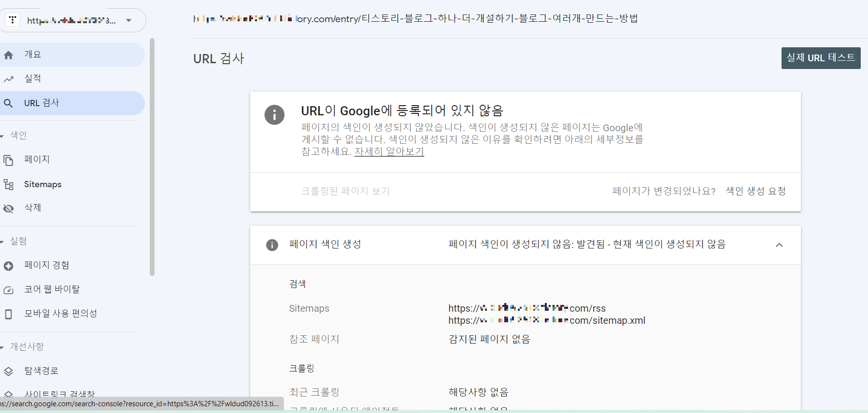Click 크롤링된 페이지 보기
868x413 pixels.
(x=345, y=191)
